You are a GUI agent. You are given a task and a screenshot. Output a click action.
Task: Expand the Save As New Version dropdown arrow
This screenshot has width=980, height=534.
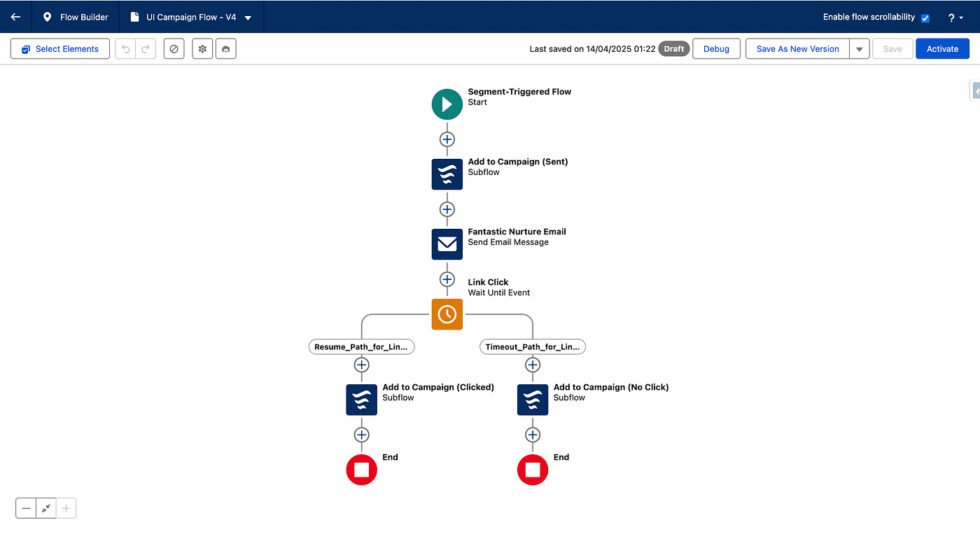coord(859,49)
